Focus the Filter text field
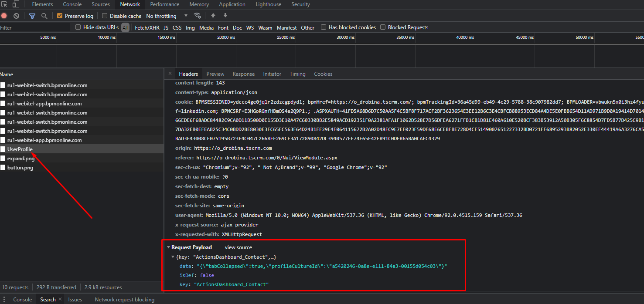This screenshot has height=304, width=644. coord(35,27)
